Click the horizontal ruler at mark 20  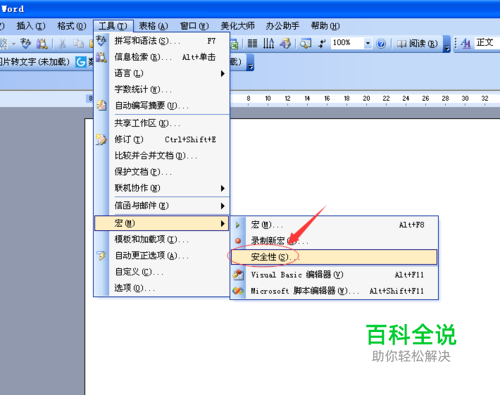tap(366, 98)
